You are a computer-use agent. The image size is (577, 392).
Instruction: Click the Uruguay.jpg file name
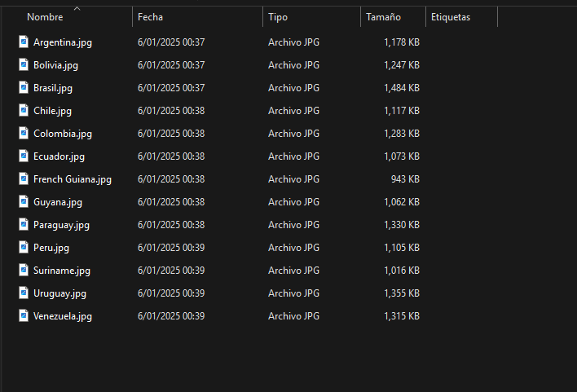tap(59, 293)
